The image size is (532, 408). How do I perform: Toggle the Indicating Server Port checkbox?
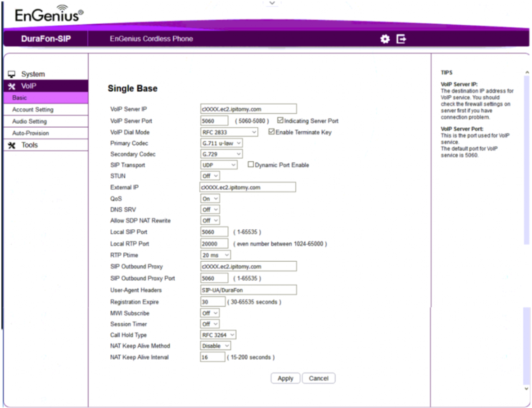tap(281, 120)
